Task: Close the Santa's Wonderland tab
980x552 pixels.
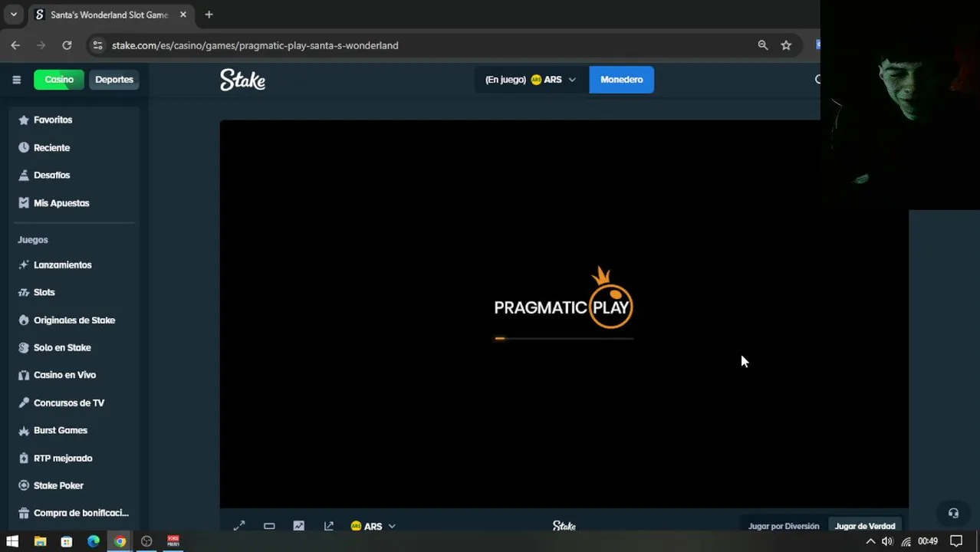Action: 183,15
